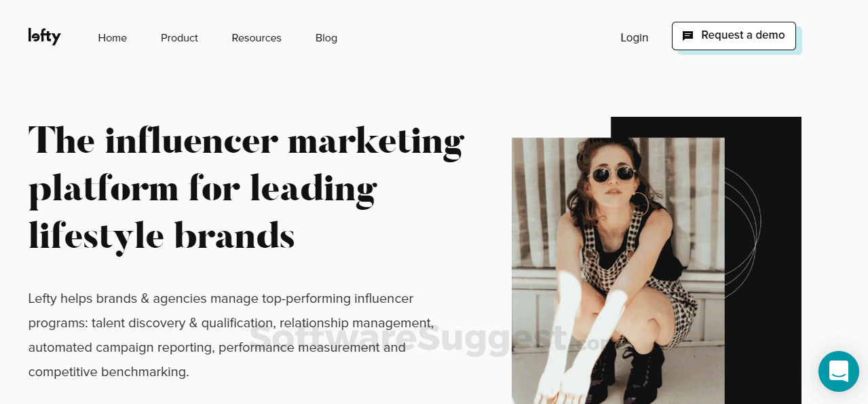Click the Request a demo button text
868x404 pixels.
click(743, 35)
